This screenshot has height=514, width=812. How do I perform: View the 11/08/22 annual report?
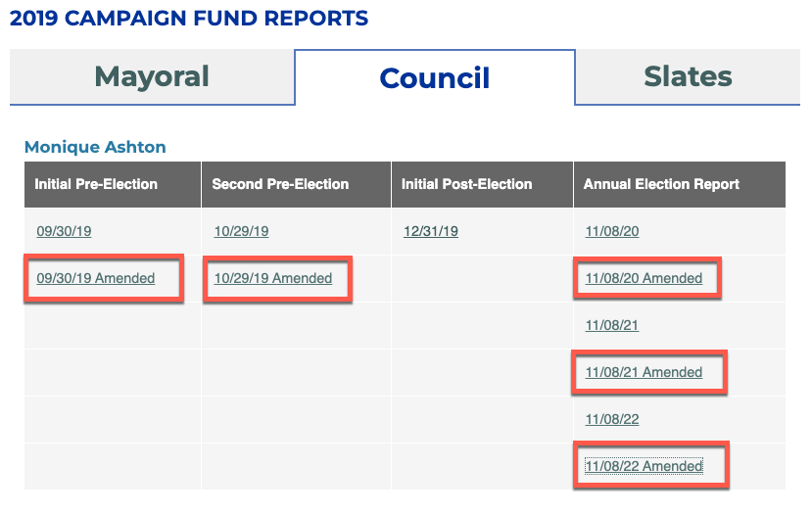point(612,420)
